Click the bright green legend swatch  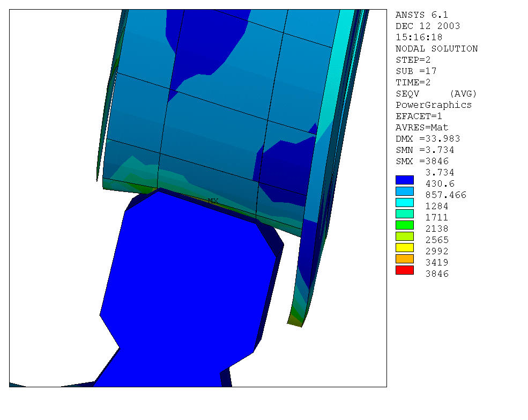404,225
